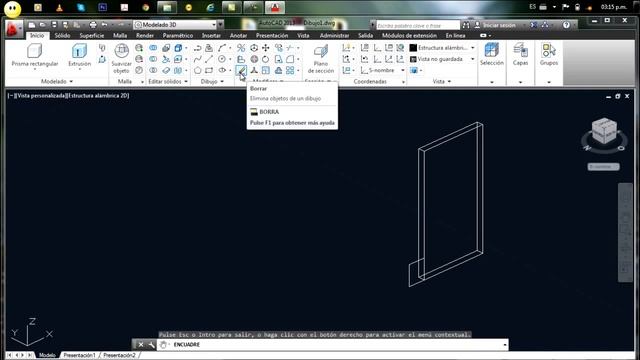This screenshot has width=640, height=360.
Task: Select the Arc draw tool
Action: pyautogui.click(x=222, y=48)
